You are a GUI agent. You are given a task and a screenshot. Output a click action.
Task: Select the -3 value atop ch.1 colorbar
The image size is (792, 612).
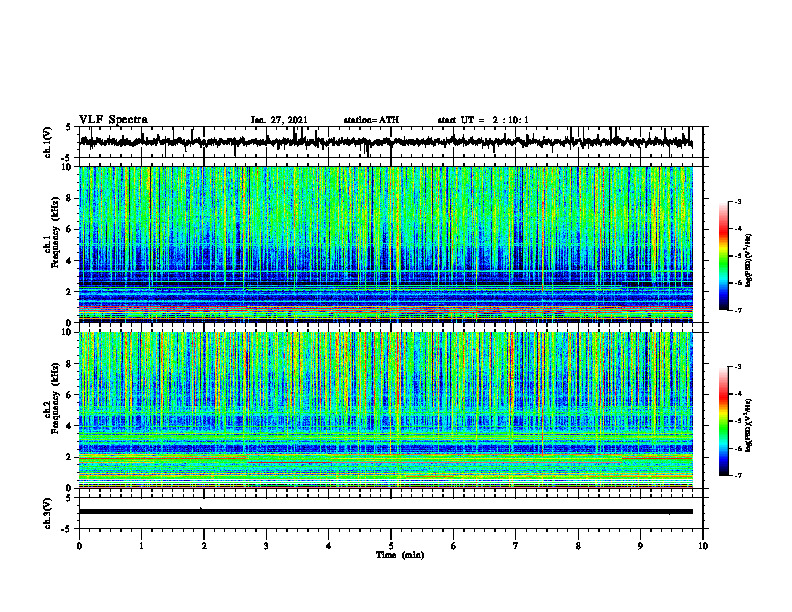click(737, 201)
